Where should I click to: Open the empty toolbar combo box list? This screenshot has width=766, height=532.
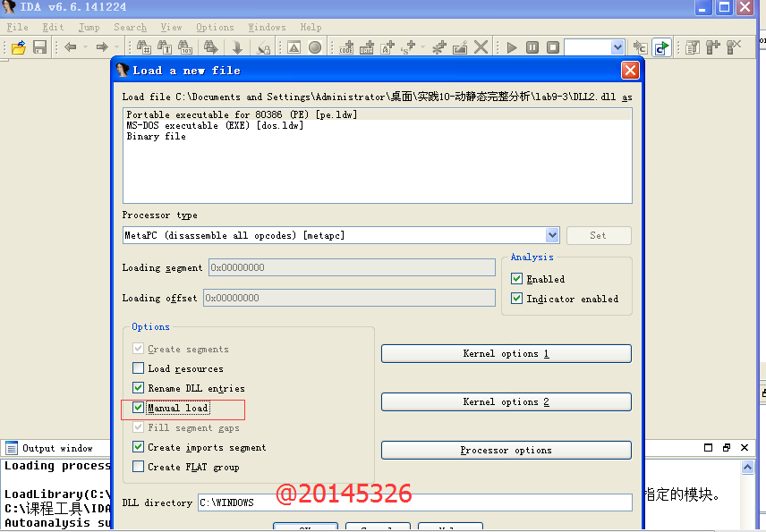[x=617, y=47]
